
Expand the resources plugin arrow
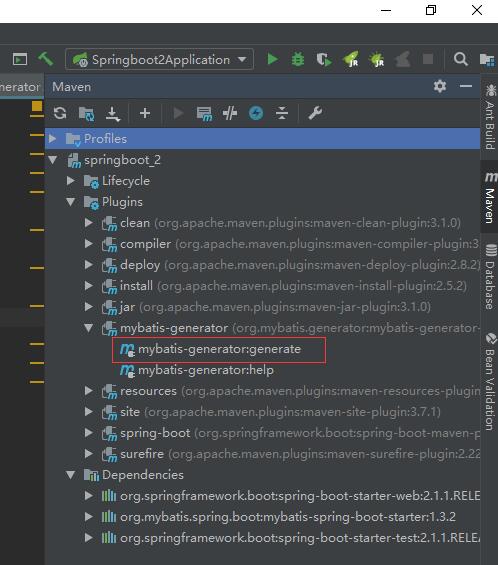89,391
